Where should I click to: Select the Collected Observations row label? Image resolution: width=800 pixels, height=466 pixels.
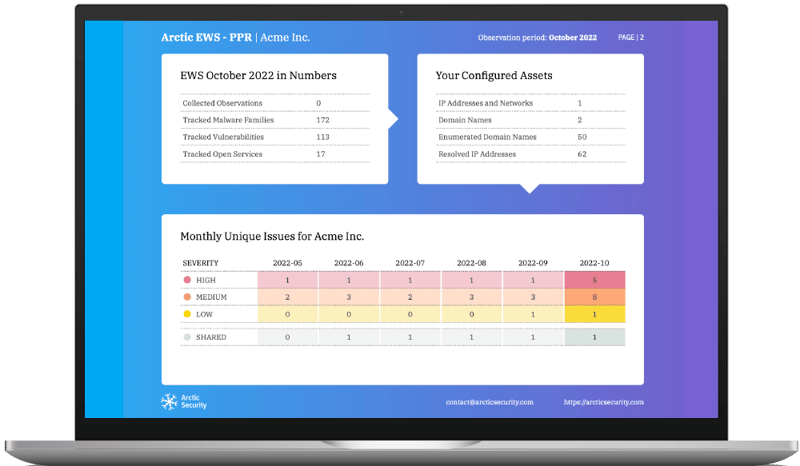(x=222, y=103)
